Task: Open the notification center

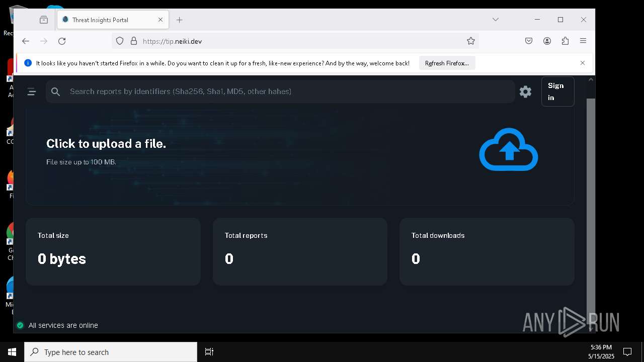Action: [x=627, y=352]
